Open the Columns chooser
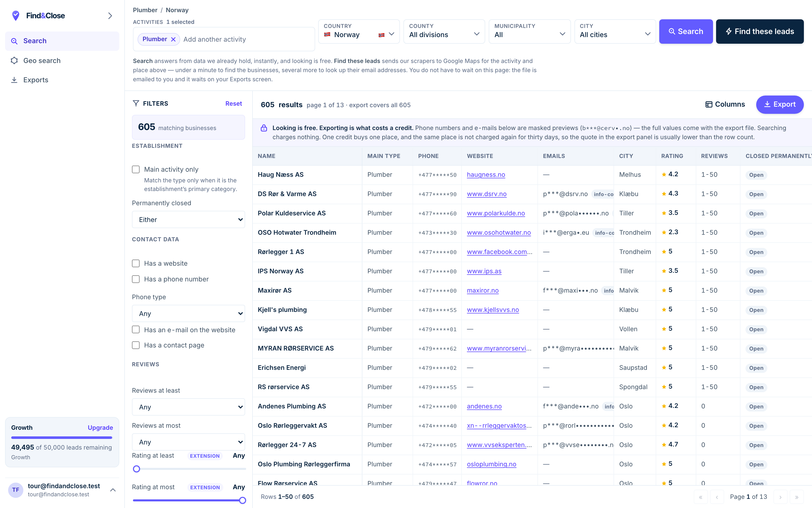Viewport: 812px width, 508px height. (x=725, y=104)
